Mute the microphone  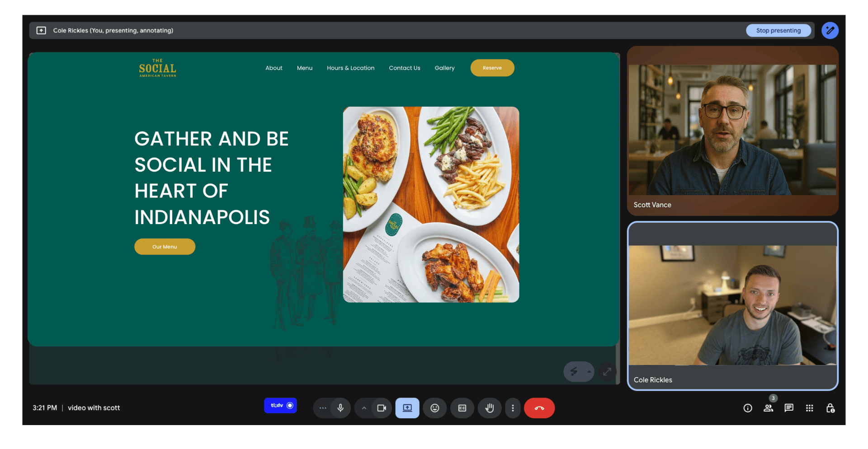point(340,408)
